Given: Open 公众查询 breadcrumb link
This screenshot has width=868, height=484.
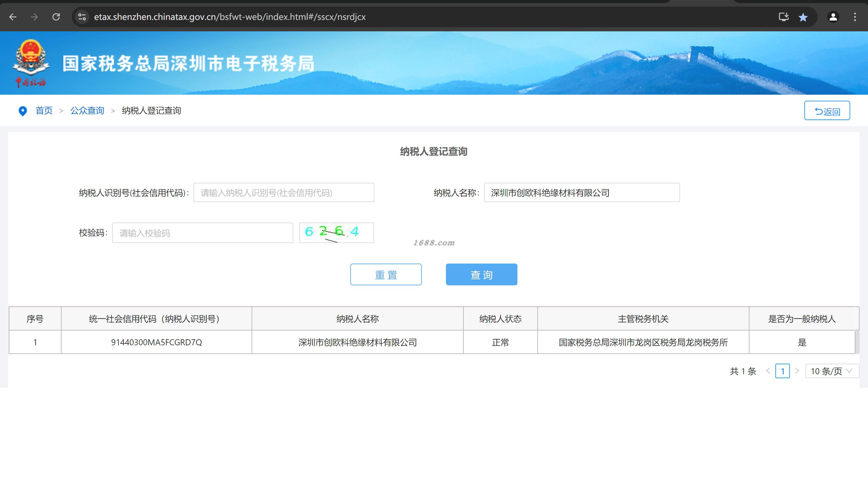Looking at the screenshot, I should coord(87,110).
